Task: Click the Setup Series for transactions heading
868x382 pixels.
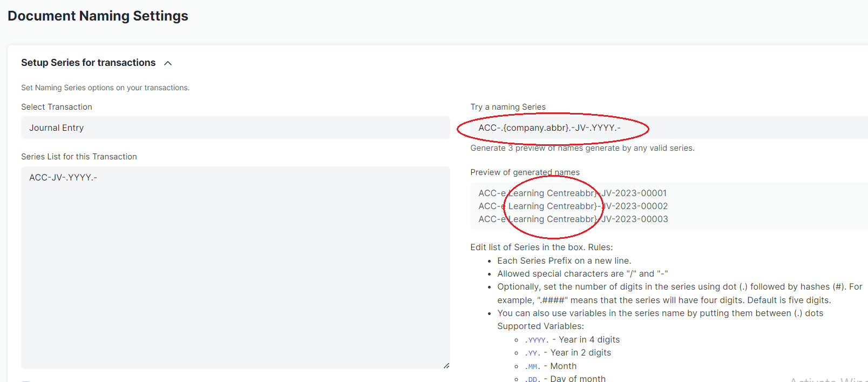Action: 88,63
